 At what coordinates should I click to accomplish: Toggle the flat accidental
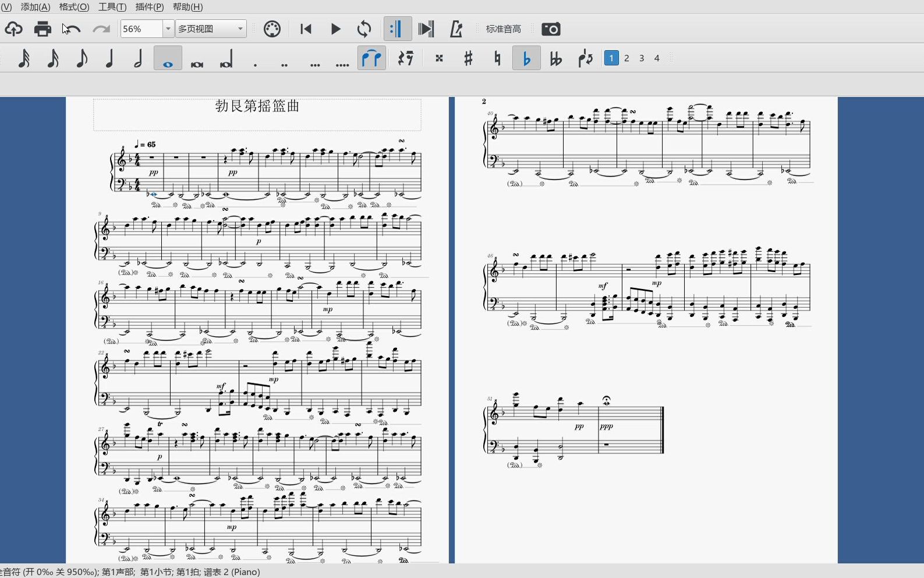point(526,58)
